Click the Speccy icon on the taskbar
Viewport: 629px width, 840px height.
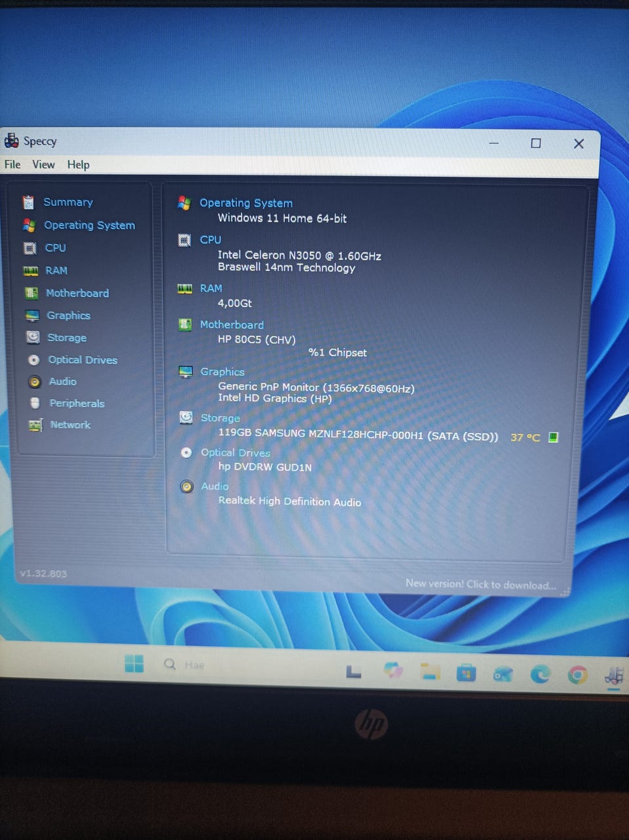click(614, 676)
